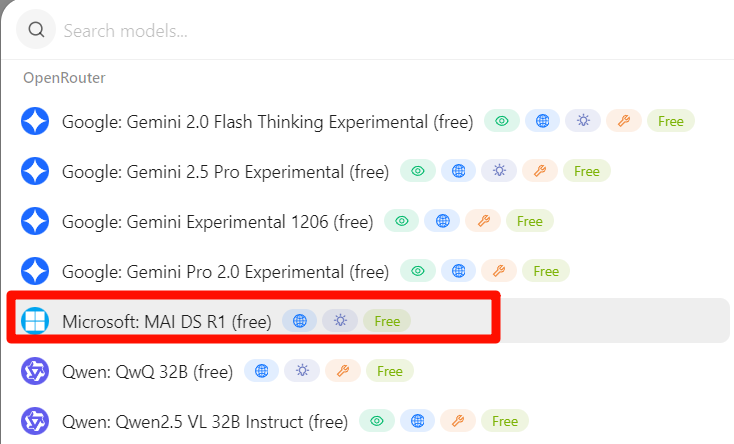
Task: Click the web globe badge on Gemini Experimental 1206
Action: [x=442, y=221]
